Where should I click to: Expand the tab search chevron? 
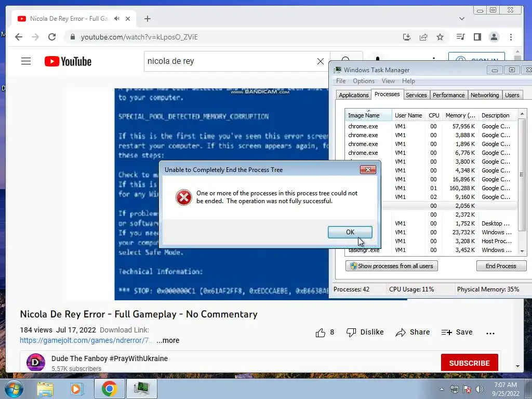(x=462, y=19)
